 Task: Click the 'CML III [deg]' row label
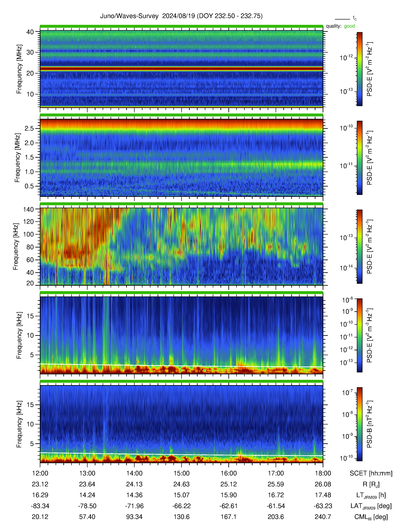(x=371, y=517)
